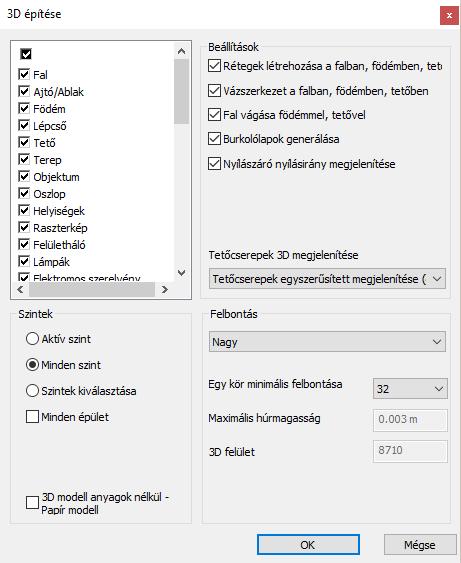Confirm with the OK button

(x=308, y=545)
